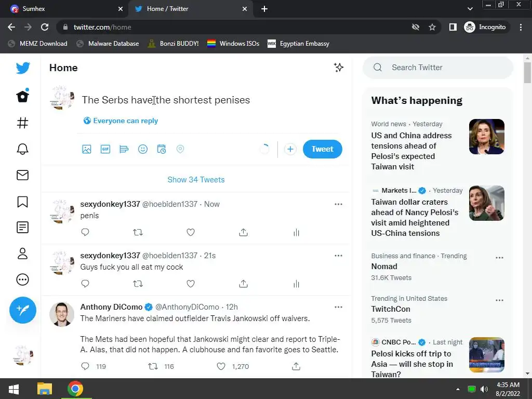Click the location pin icon in composer

coord(180,149)
